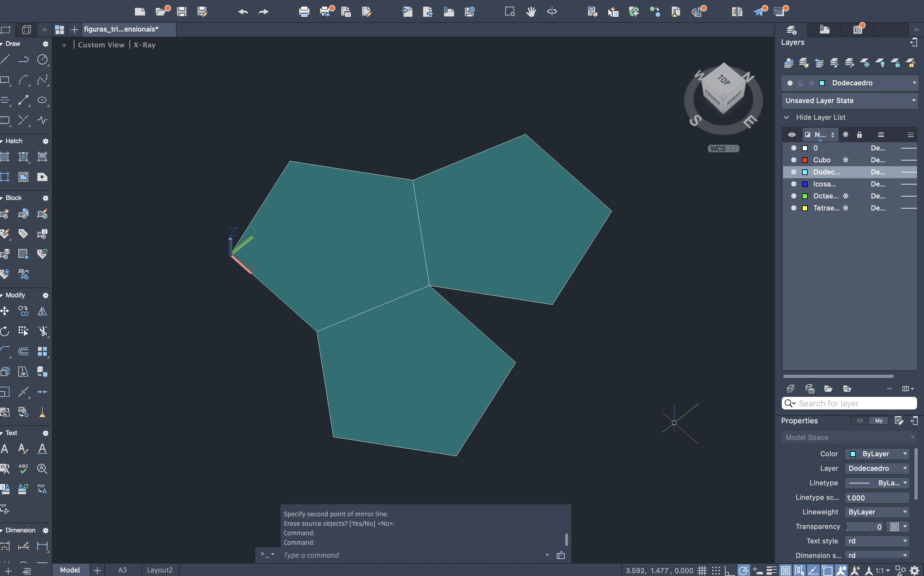Click the Hatch tool icon
The width and height of the screenshot is (924, 576).
point(5,157)
